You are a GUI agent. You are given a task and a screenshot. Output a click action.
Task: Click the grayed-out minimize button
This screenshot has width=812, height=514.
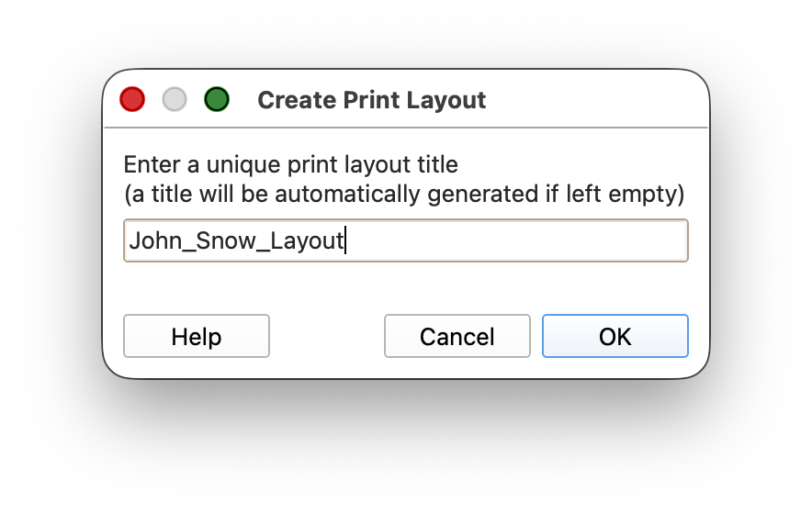(175, 99)
